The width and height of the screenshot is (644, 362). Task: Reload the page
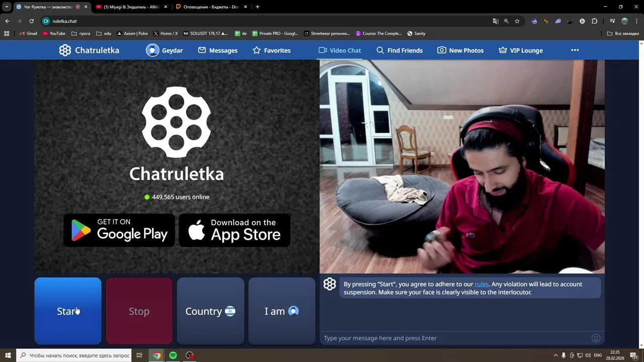pyautogui.click(x=31, y=21)
